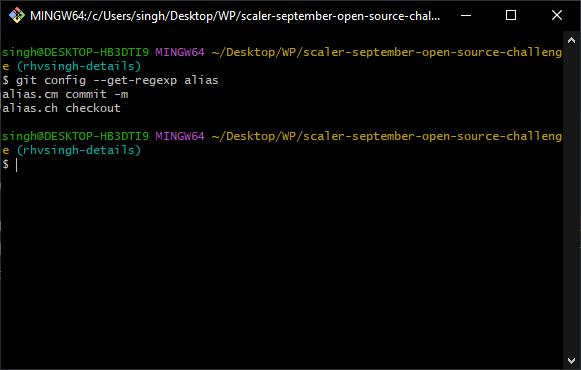The height and width of the screenshot is (370, 581).
Task: Click the second magenta 'MINGW64' prompt label
Action: (180, 136)
